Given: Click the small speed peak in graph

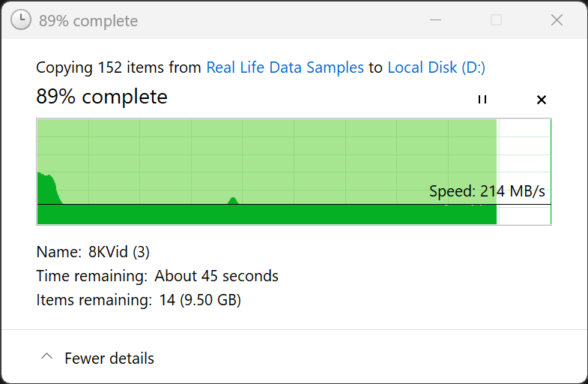Looking at the screenshot, I should pyautogui.click(x=233, y=200).
